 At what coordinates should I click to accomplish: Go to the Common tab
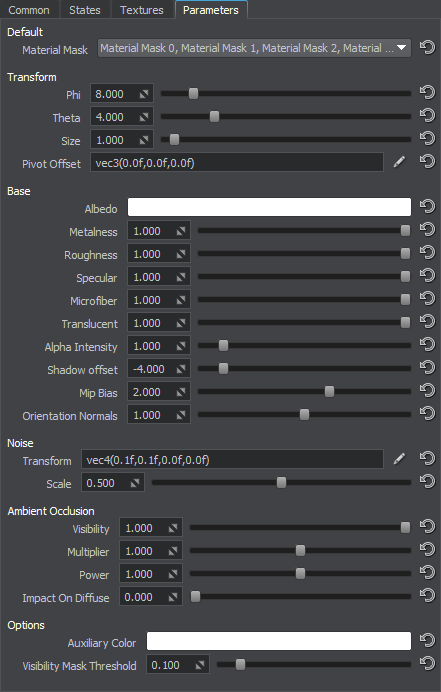click(29, 10)
